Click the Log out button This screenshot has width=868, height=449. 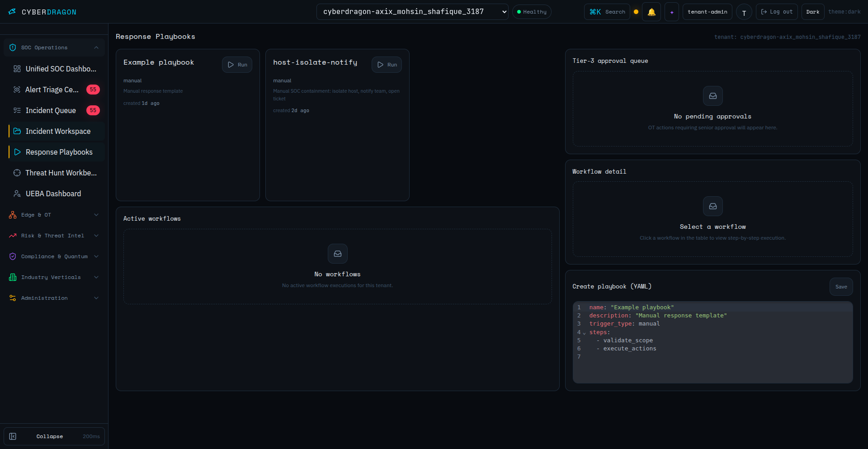coord(777,12)
